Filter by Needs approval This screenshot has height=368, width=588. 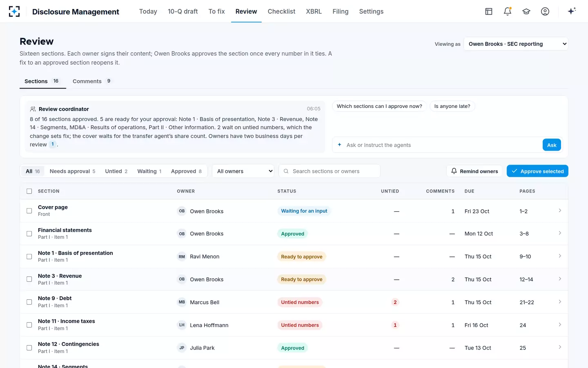click(x=72, y=171)
